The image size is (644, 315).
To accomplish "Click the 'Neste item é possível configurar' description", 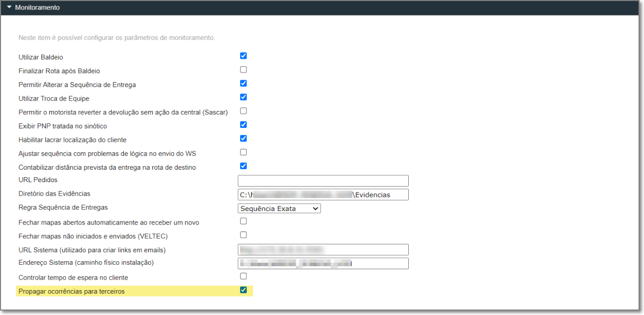I will point(116,38).
